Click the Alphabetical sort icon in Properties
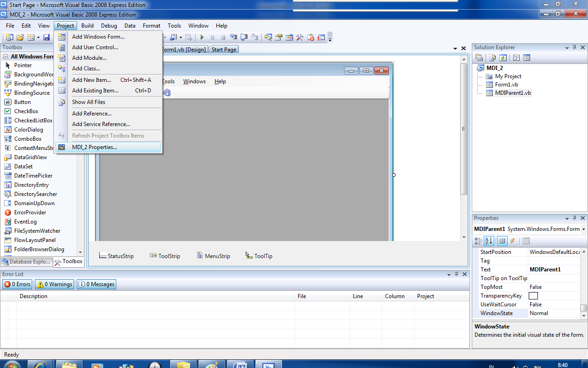The height and width of the screenshot is (368, 588). [489, 241]
